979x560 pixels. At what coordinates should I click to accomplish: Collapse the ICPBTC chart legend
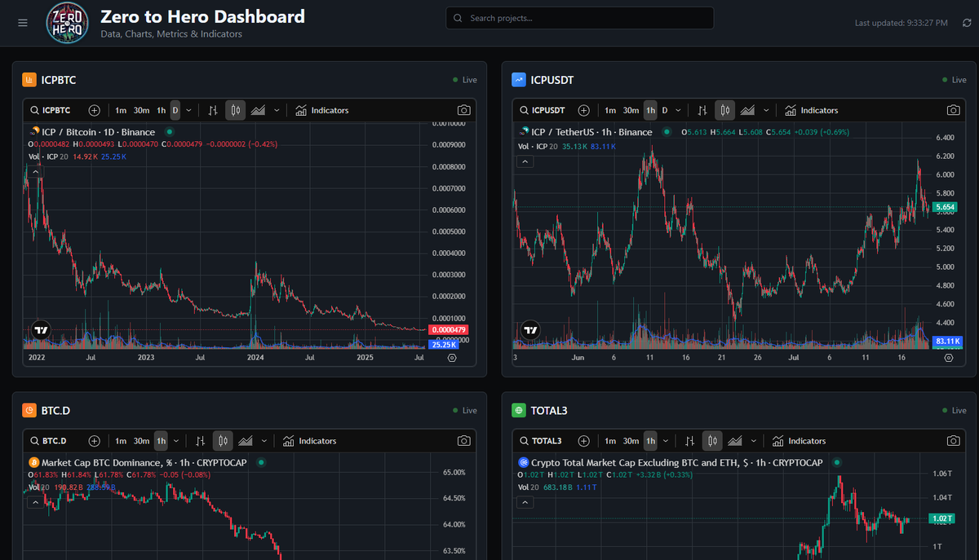pyautogui.click(x=36, y=171)
